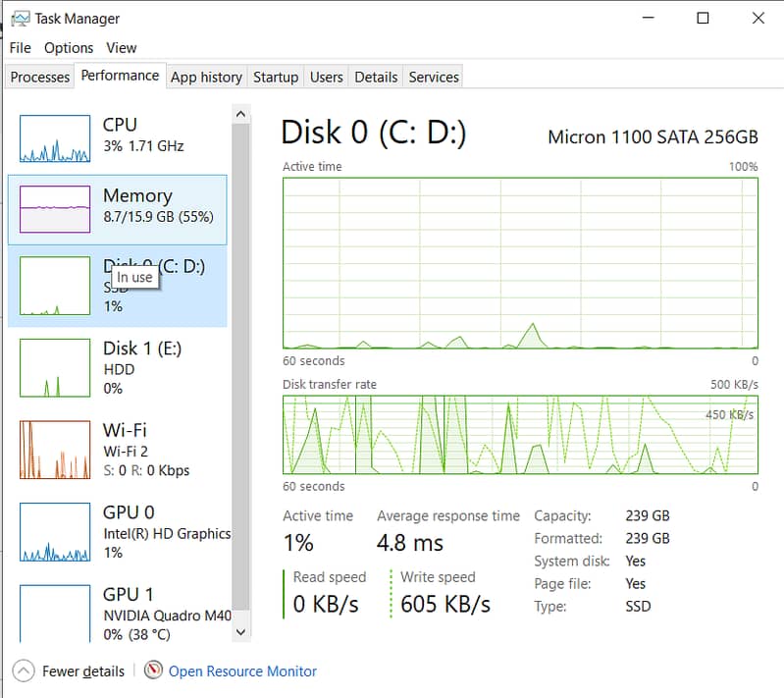Click the Disk transfer rate graph
This screenshot has height=698, width=784.
pos(520,434)
